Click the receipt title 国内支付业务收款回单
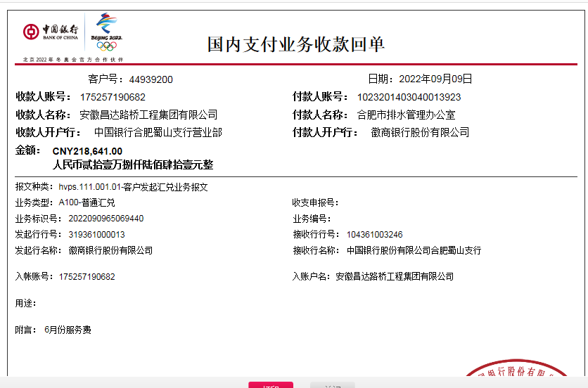 coord(295,44)
